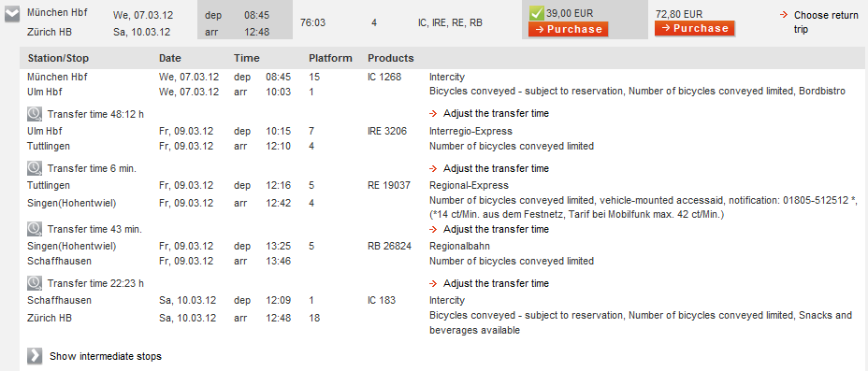
Task: Click the clock icon beside Transfer time 6 min.
Action: point(35,168)
